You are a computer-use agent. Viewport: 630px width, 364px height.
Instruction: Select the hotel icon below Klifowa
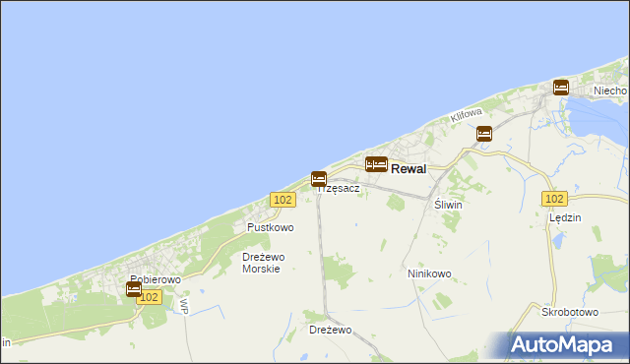pyautogui.click(x=484, y=134)
